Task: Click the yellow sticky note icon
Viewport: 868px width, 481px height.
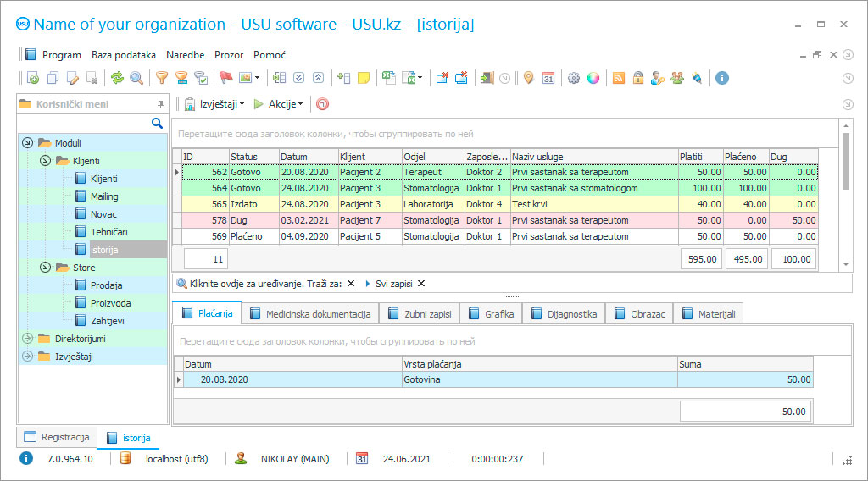Action: click(x=364, y=78)
